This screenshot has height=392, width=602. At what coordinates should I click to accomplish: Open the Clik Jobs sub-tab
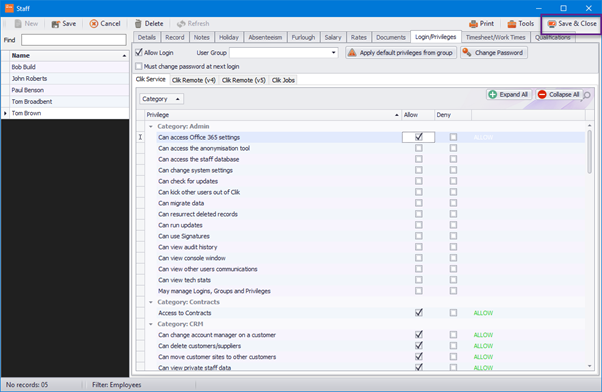click(x=283, y=80)
